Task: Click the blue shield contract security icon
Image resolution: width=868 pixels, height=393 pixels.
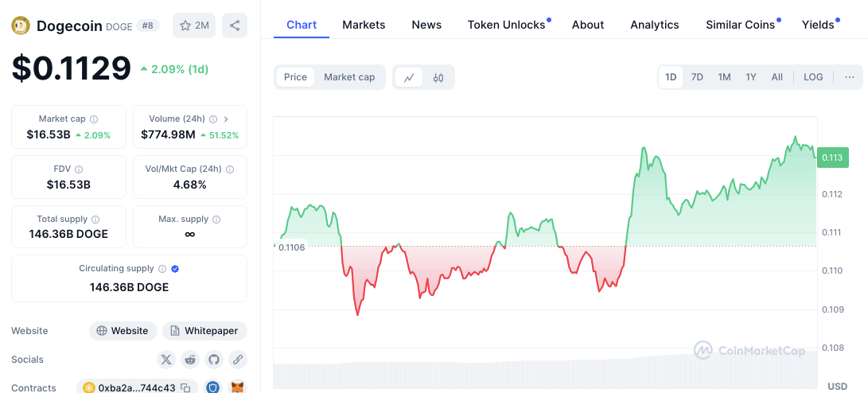Action: 213,387
